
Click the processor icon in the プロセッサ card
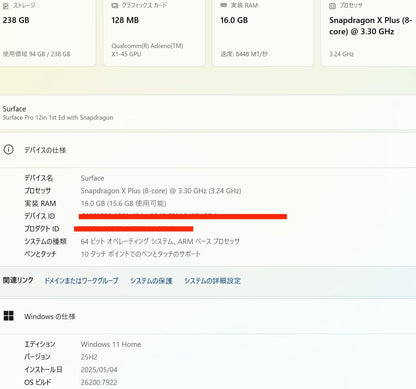coord(332,6)
